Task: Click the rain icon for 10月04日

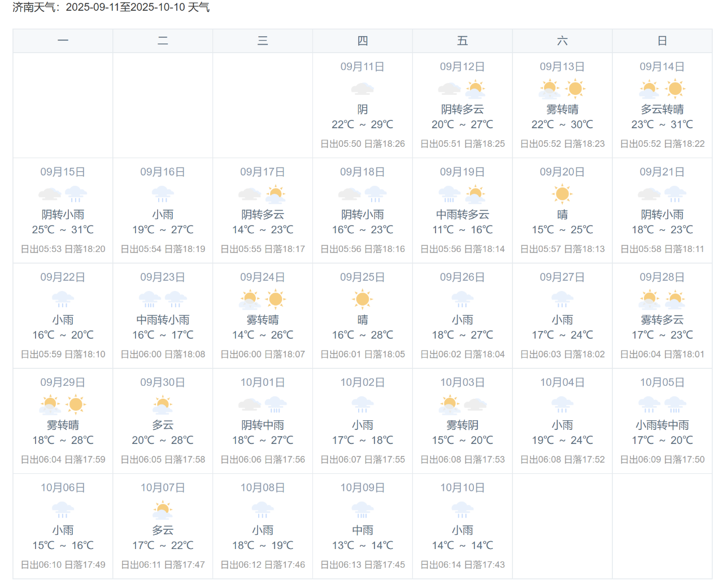Action: pos(562,404)
